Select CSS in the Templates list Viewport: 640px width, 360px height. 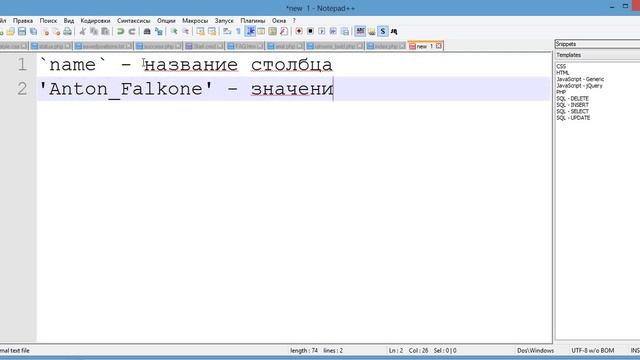[x=561, y=66]
